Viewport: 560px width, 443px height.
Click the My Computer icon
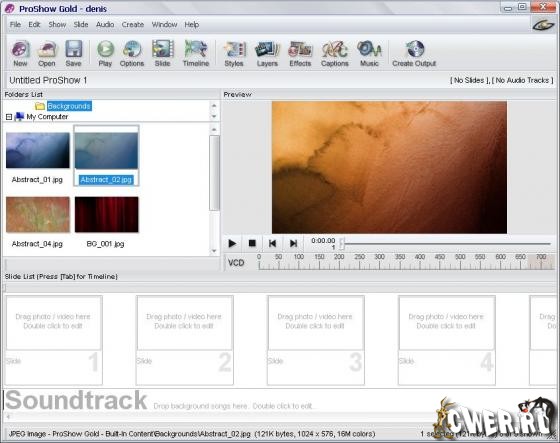(19, 116)
